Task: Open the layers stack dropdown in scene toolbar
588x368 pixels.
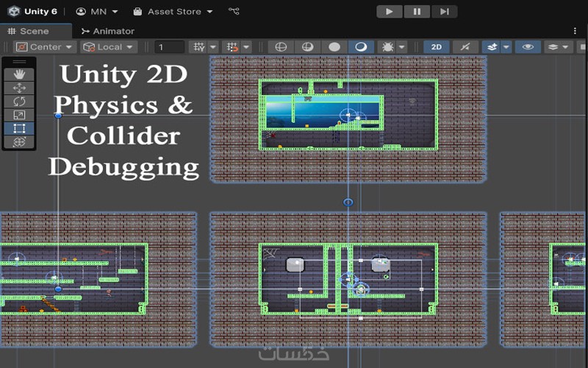Action: click(559, 47)
